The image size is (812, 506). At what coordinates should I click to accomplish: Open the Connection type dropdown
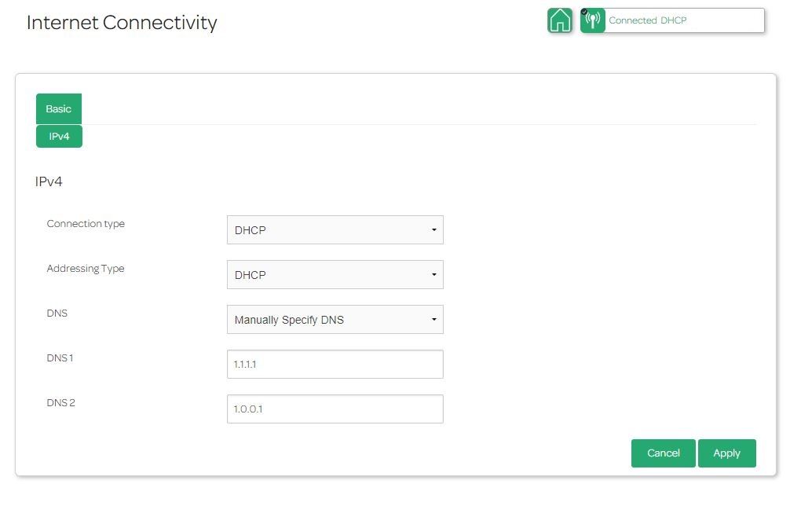tap(335, 230)
